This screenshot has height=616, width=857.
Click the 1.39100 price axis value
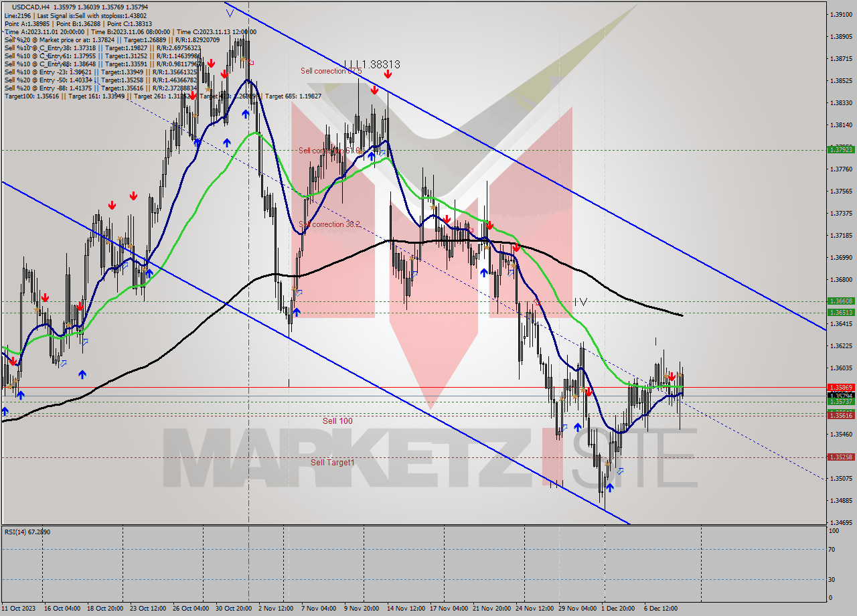841,15
